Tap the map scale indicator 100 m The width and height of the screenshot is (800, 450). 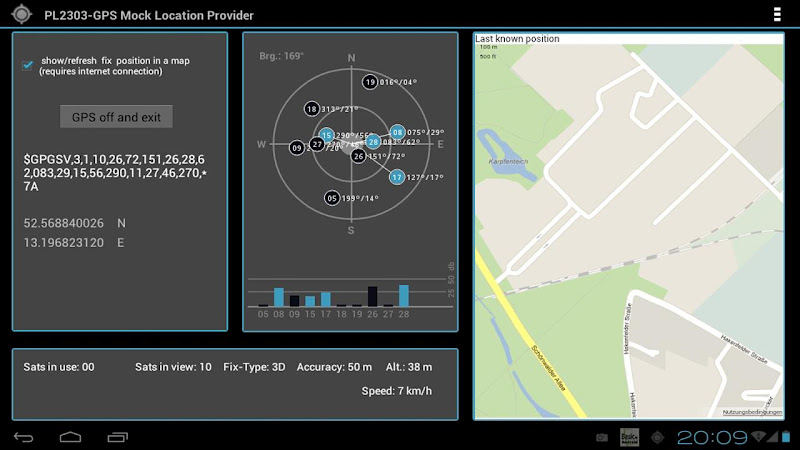click(x=488, y=47)
